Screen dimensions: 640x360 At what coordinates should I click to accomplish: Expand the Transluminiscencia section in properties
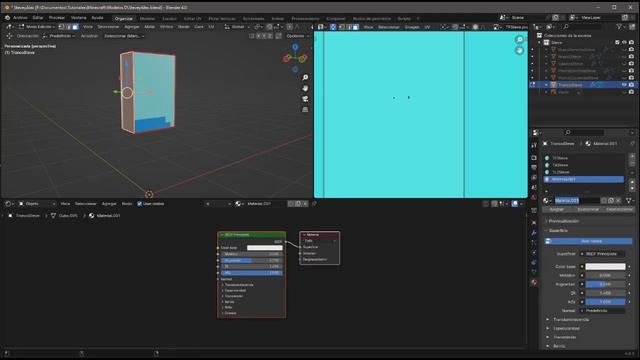(x=571, y=320)
